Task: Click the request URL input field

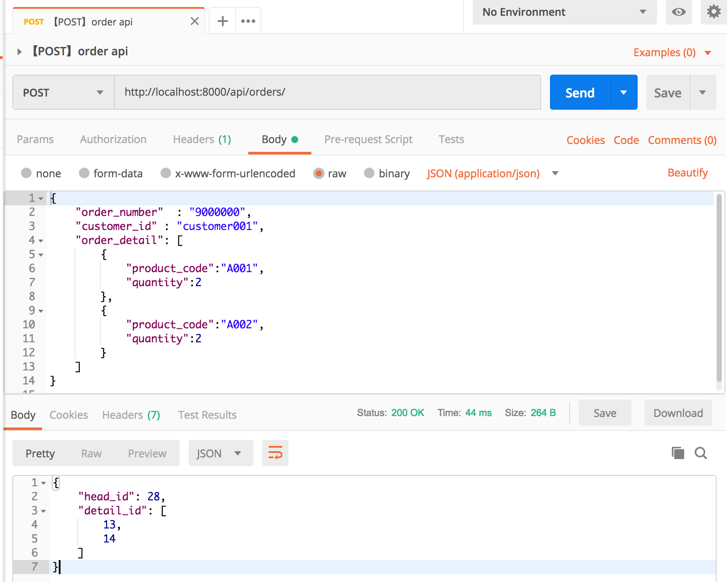Action: pos(327,92)
